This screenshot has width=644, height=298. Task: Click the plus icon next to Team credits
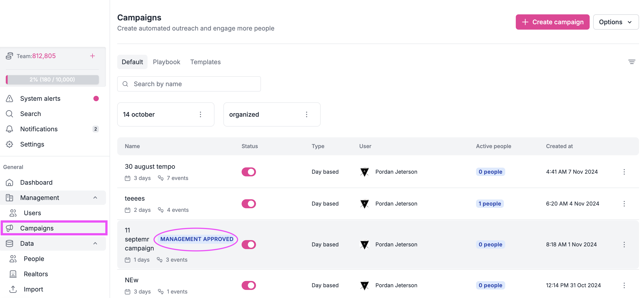click(93, 56)
